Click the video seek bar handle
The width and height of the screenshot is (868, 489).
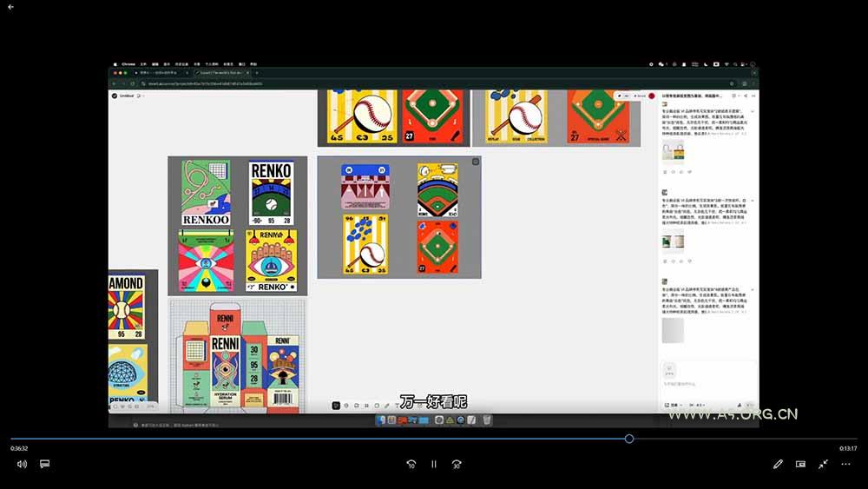point(628,439)
